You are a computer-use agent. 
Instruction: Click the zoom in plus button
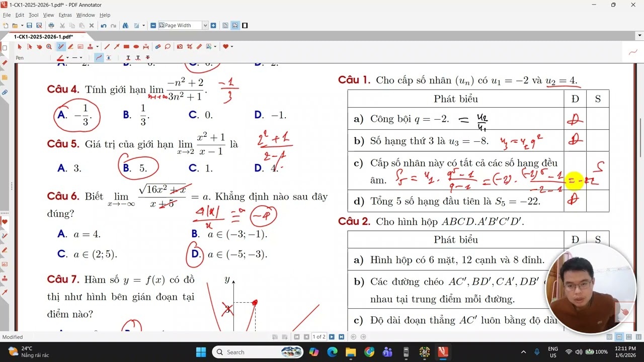[x=213, y=25]
